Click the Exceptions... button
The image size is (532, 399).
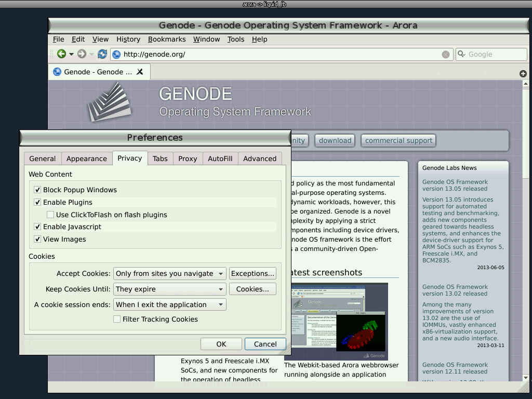coord(252,273)
